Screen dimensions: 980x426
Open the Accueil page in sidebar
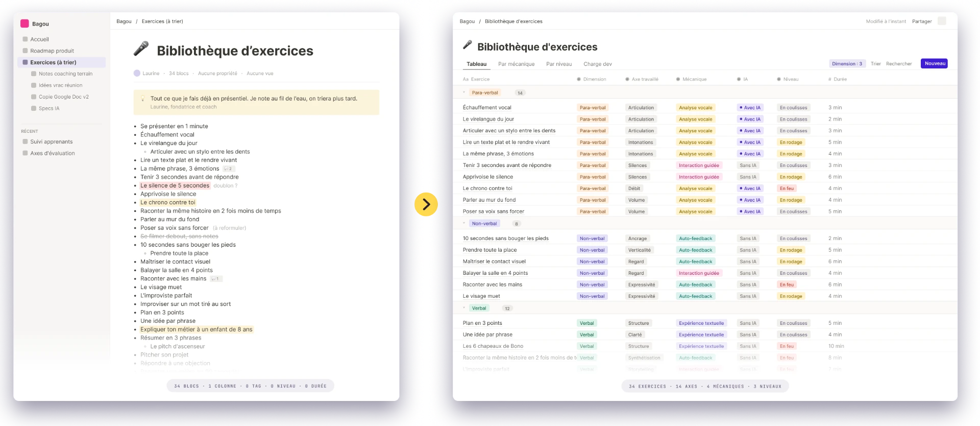39,39
